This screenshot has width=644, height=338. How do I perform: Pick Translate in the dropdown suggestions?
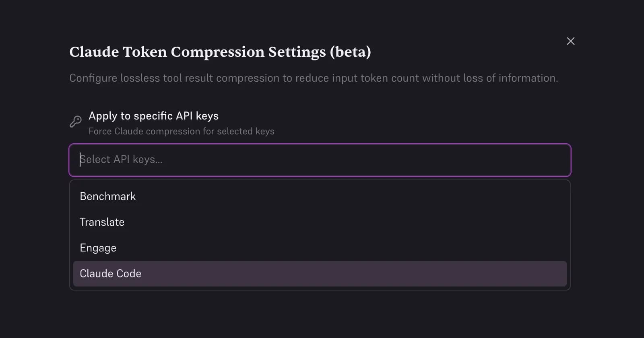[102, 222]
